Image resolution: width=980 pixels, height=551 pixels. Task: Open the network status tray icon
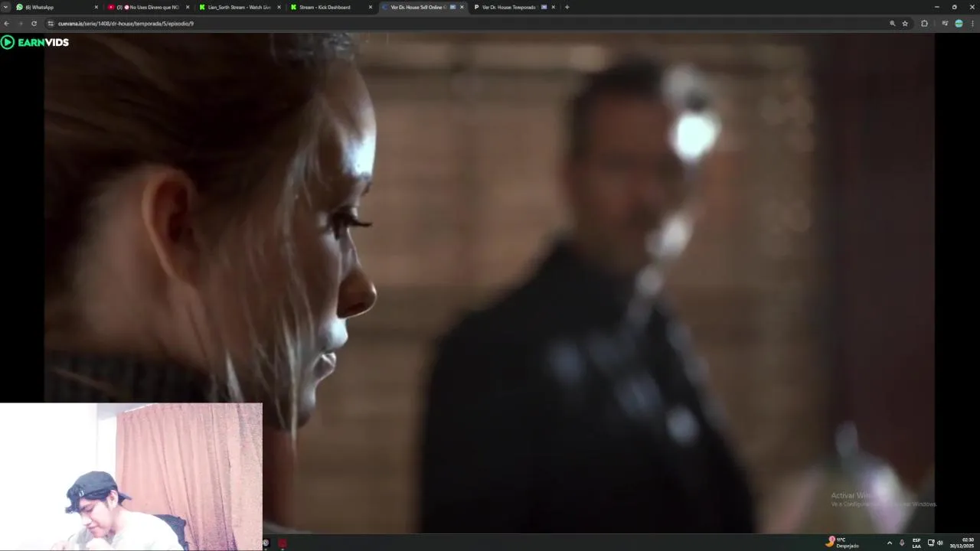tap(931, 543)
